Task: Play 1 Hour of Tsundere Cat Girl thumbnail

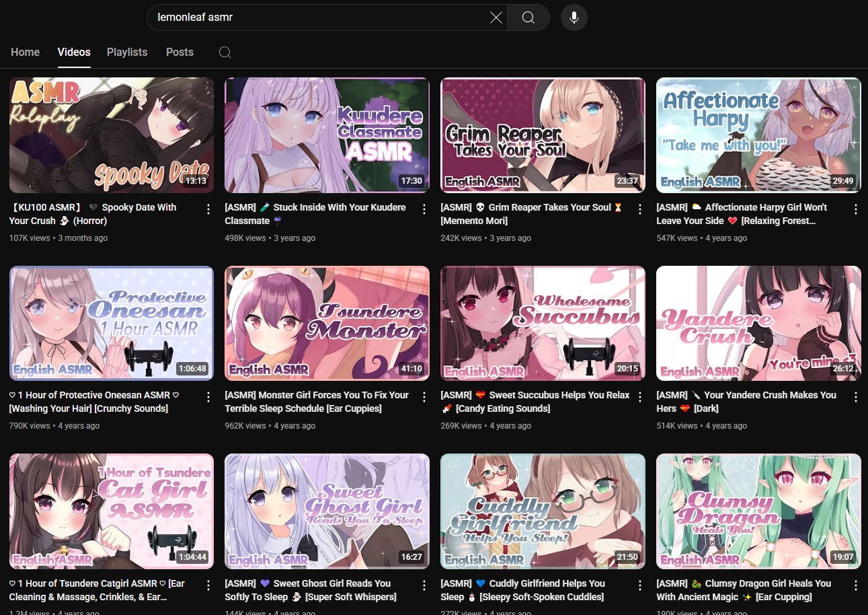Action: click(112, 511)
